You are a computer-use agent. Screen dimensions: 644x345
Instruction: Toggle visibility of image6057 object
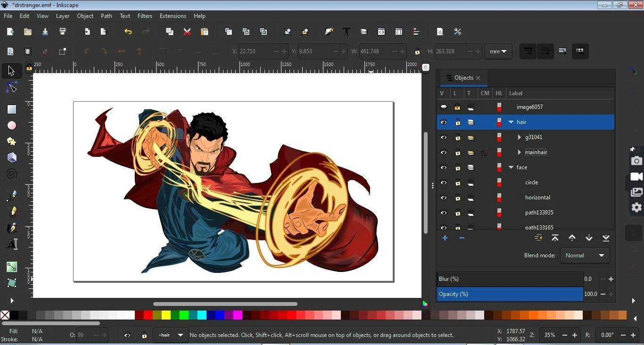[x=443, y=107]
